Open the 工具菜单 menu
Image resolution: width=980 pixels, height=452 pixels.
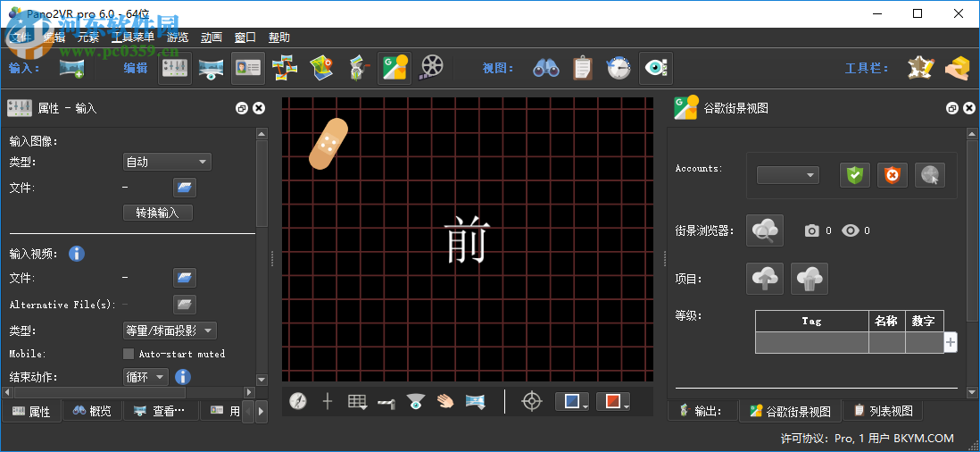[133, 38]
